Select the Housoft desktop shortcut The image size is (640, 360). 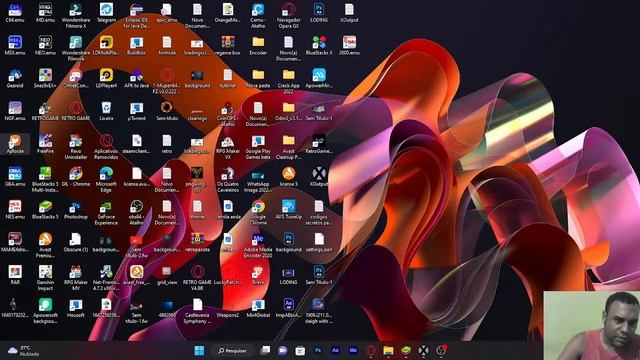pyautogui.click(x=76, y=308)
